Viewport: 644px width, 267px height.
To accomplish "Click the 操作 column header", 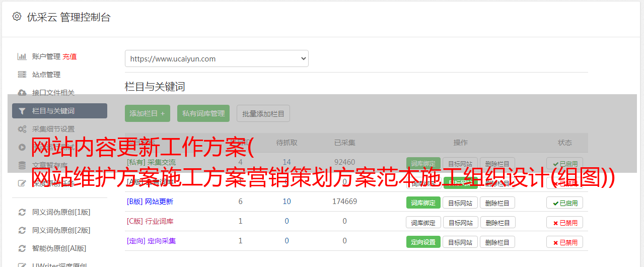I will click(x=460, y=143).
